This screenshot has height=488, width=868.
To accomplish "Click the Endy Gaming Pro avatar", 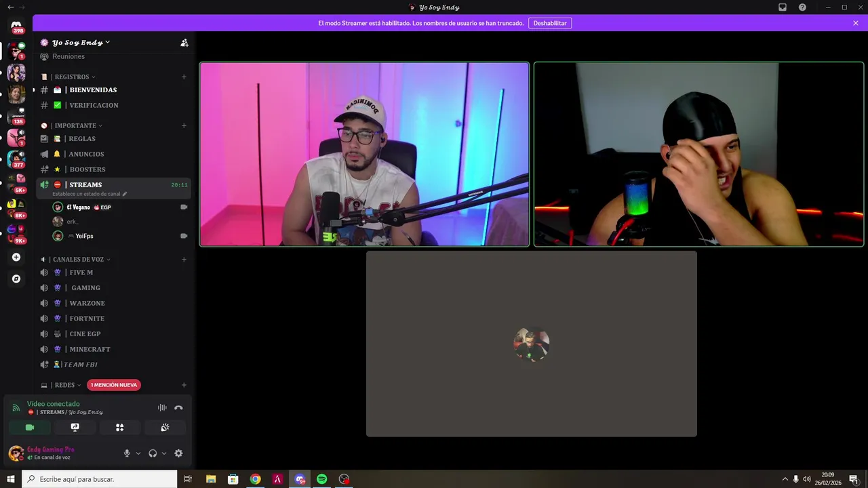I will (16, 453).
